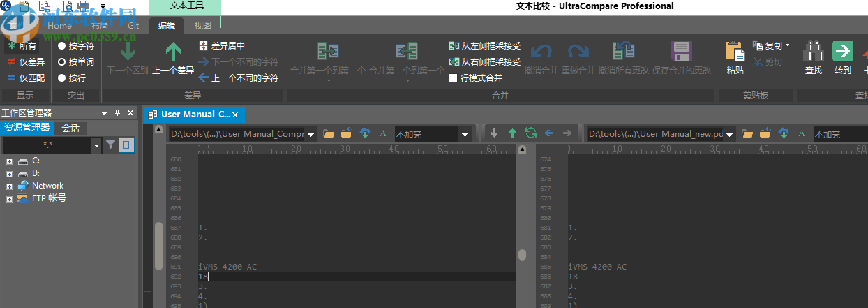Click accept from right frame icon

tap(454, 61)
